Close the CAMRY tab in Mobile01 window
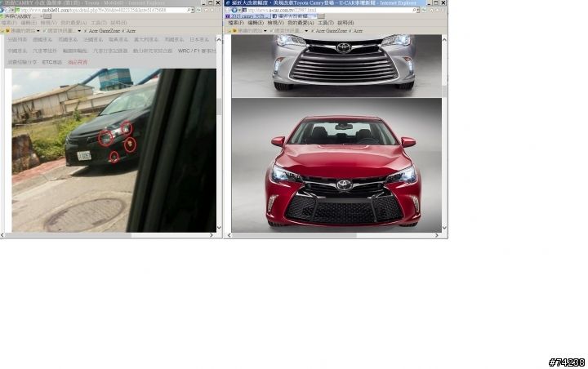 click(x=41, y=16)
